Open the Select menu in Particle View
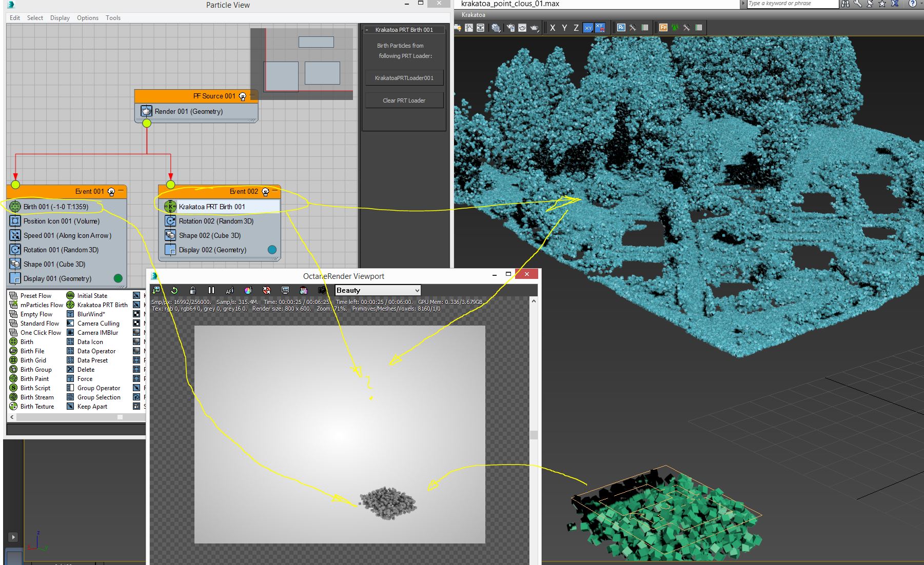Viewport: 924px width, 565px height. point(35,18)
